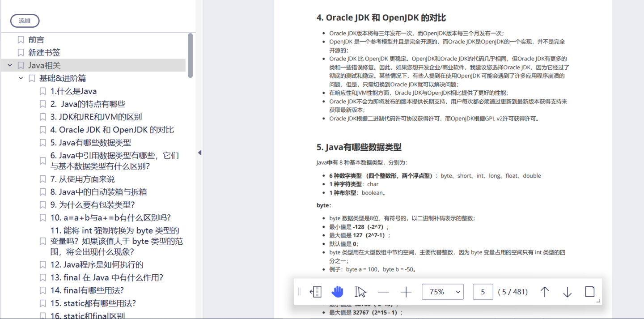Go to next page with the down arrow
The height and width of the screenshot is (319, 644).
(x=567, y=291)
